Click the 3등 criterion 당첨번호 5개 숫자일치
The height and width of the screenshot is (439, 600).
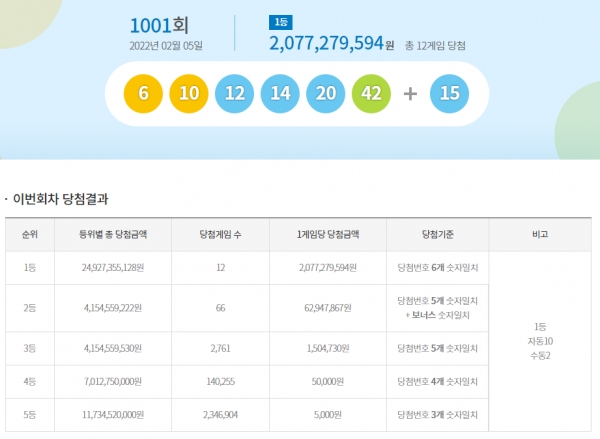[438, 348]
